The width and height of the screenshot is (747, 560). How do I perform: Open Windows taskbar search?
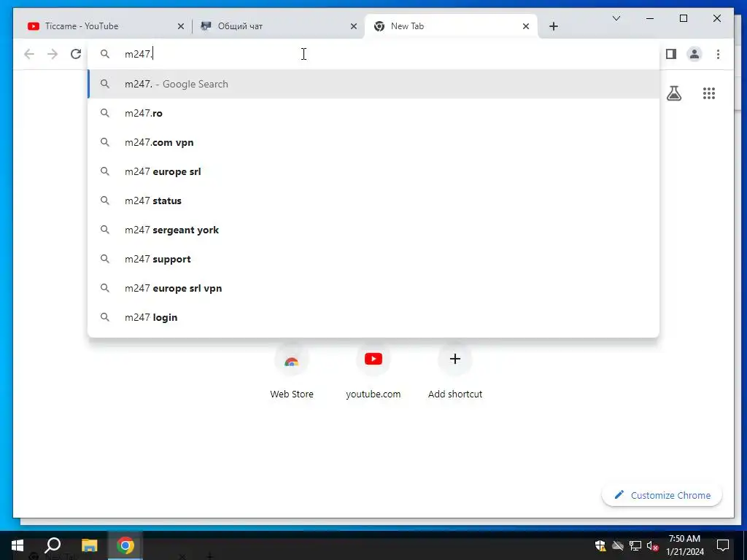click(x=53, y=545)
